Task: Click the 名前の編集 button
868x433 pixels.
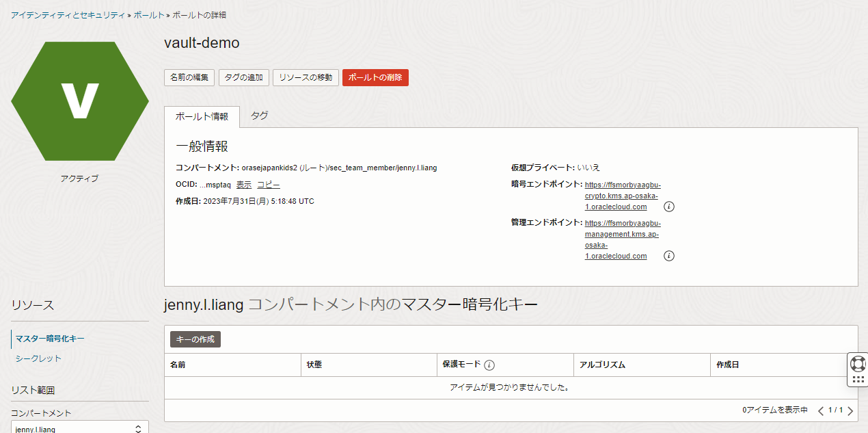Action: (x=189, y=77)
